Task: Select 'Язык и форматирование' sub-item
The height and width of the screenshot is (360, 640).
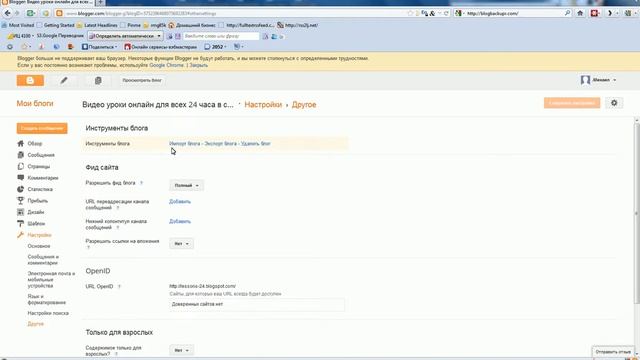Action: coord(47,300)
